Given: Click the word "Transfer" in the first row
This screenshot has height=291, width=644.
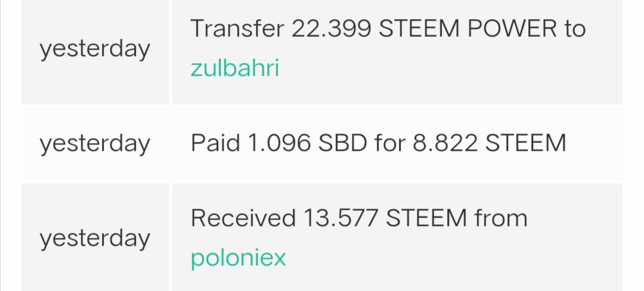Looking at the screenshot, I should tap(237, 29).
